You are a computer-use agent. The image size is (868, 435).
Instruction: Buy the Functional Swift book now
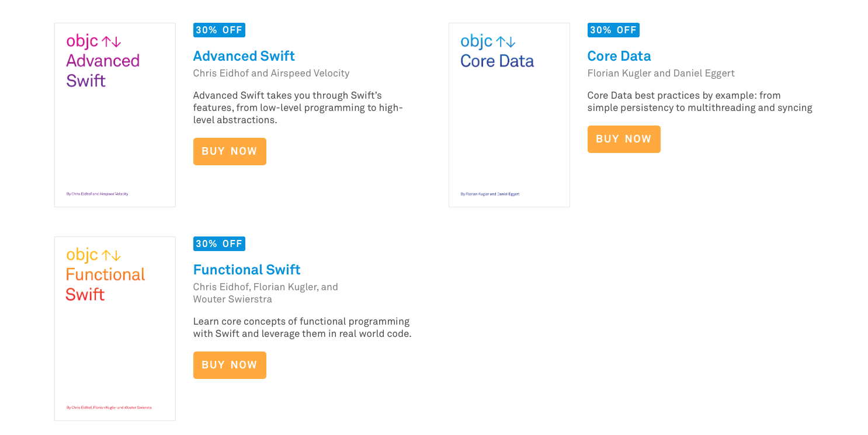coord(230,365)
